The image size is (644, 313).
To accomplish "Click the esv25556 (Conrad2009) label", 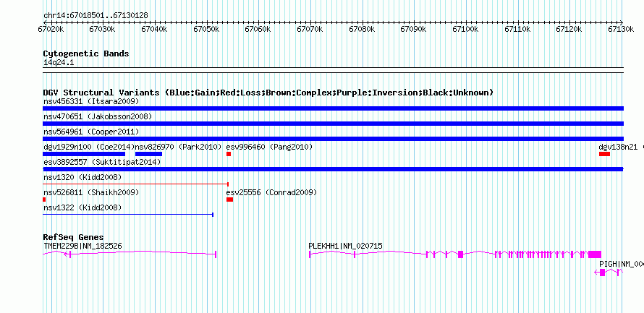I will coord(271,192).
